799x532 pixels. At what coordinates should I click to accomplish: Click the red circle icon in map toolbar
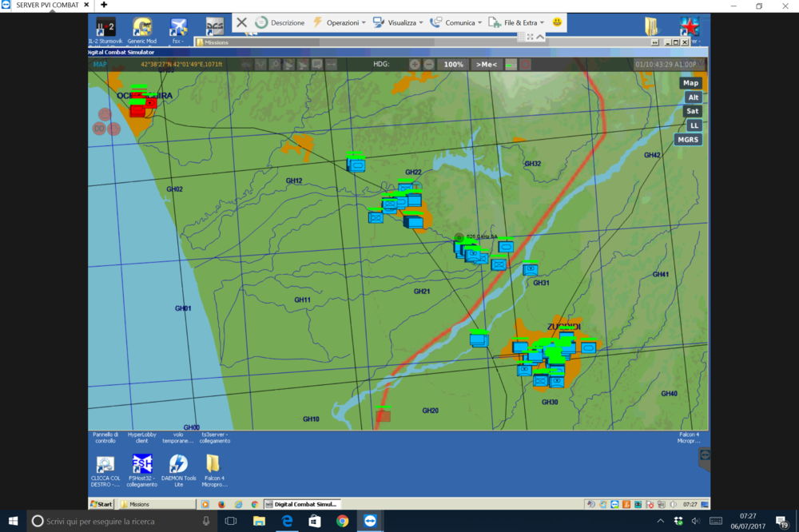coord(526,64)
